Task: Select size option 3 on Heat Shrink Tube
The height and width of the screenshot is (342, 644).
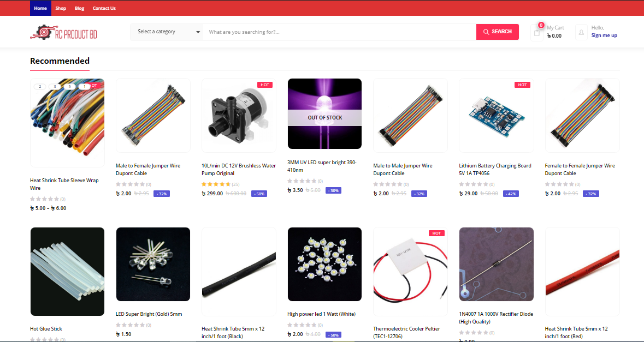Action: click(55, 87)
